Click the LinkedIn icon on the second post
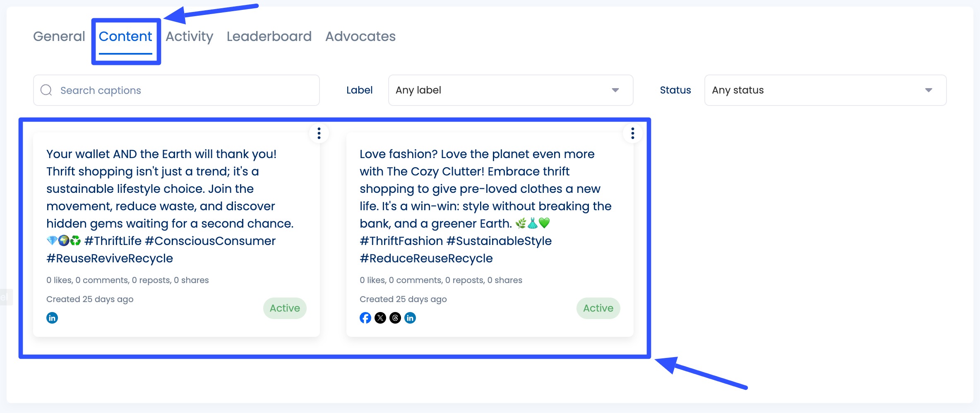The width and height of the screenshot is (980, 413). click(x=410, y=317)
